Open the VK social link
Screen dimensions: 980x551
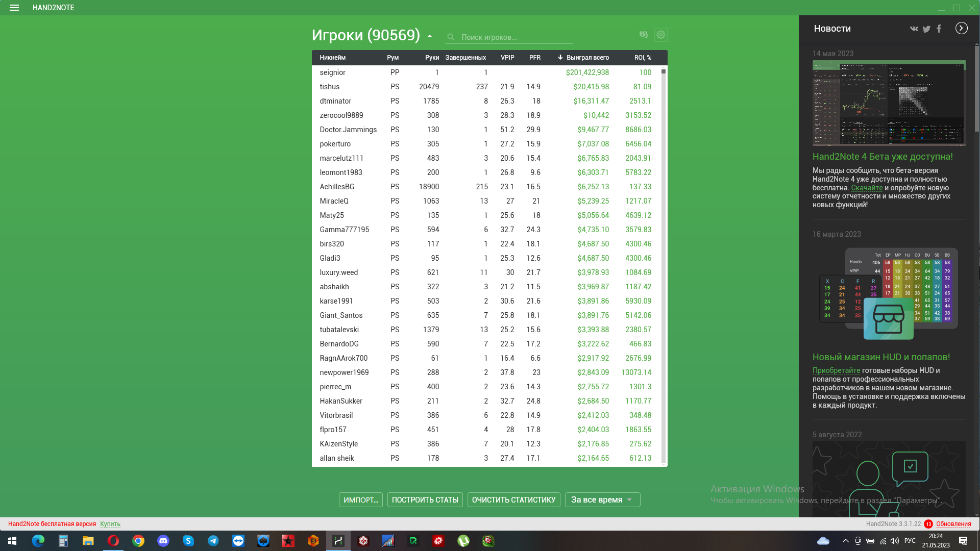pos(914,29)
